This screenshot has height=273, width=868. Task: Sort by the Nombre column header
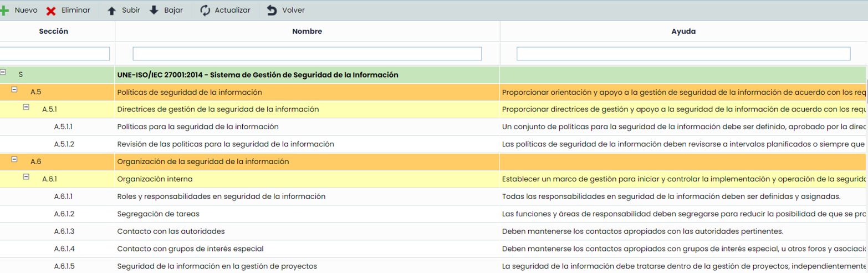[307, 32]
